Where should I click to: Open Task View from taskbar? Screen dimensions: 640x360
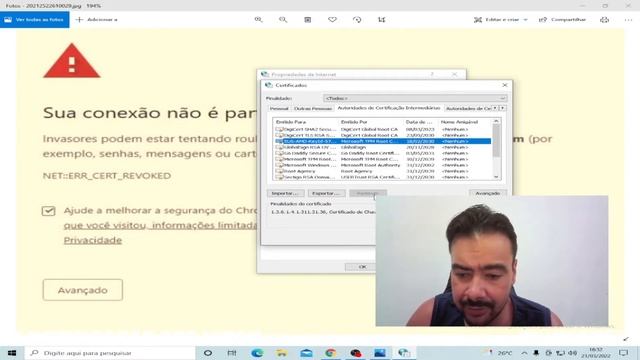tap(232, 353)
